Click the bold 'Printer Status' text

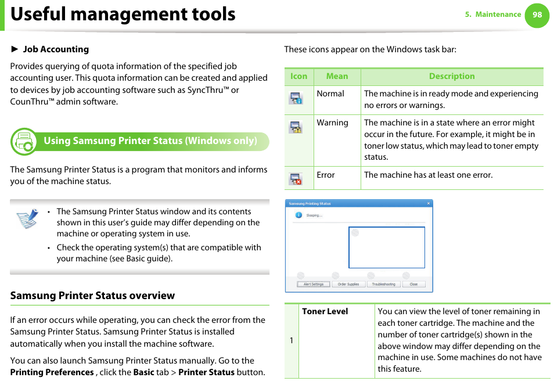tap(206, 373)
